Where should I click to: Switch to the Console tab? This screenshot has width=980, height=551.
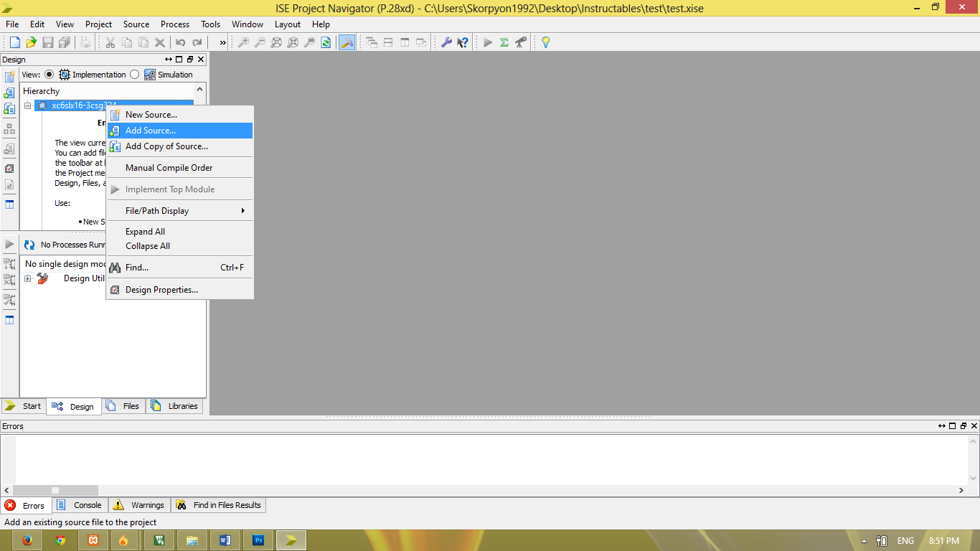coord(80,505)
